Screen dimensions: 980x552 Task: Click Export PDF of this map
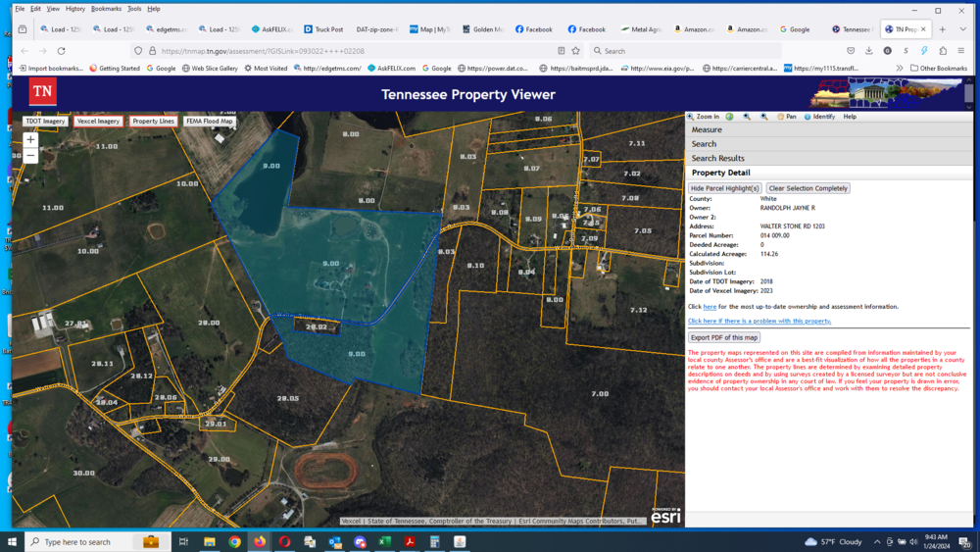tap(723, 337)
